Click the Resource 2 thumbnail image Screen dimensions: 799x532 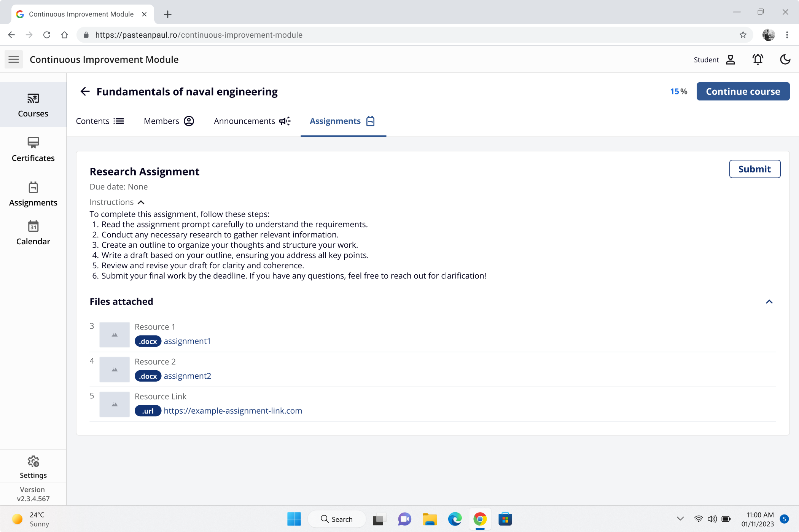tap(115, 369)
